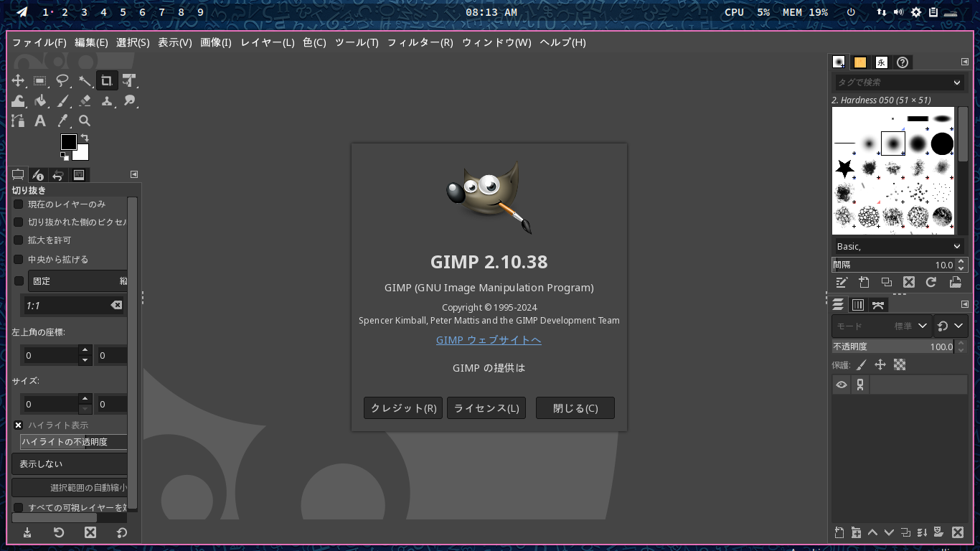This screenshot has height=551, width=980.
Task: Click the 閉じる(C) button
Action: pos(575,408)
